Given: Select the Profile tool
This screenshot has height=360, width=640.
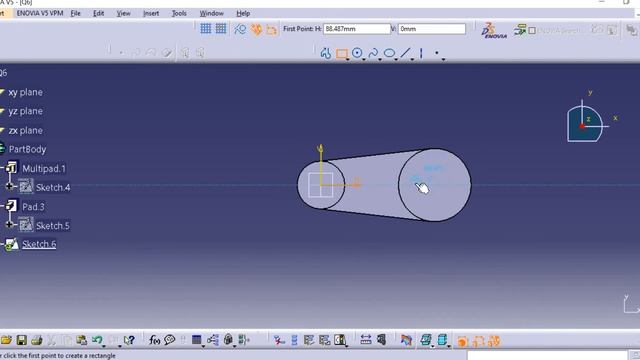Looking at the screenshot, I should tap(325, 53).
